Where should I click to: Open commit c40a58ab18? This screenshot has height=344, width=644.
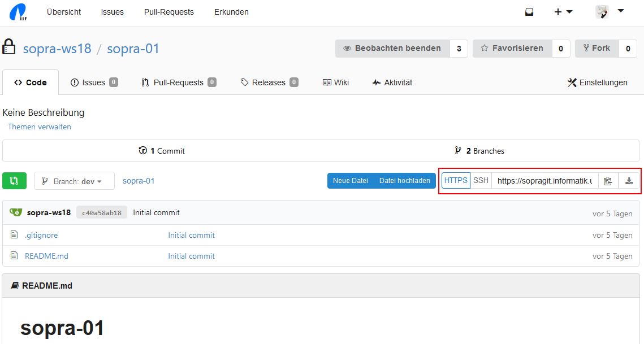pyautogui.click(x=102, y=213)
